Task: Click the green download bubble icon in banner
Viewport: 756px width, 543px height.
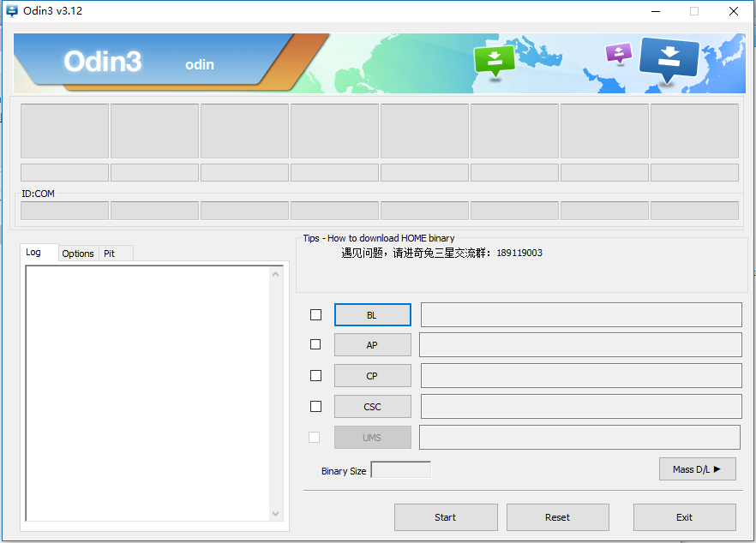Action: click(494, 60)
